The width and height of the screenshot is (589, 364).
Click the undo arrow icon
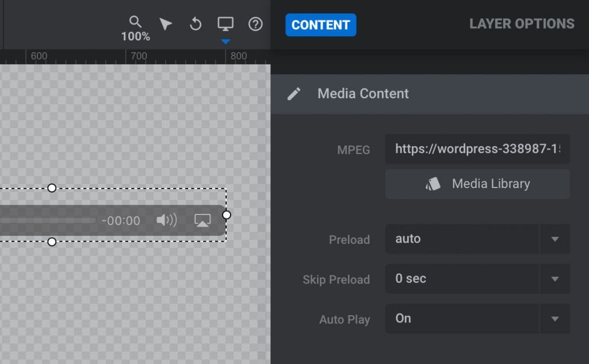tap(196, 24)
